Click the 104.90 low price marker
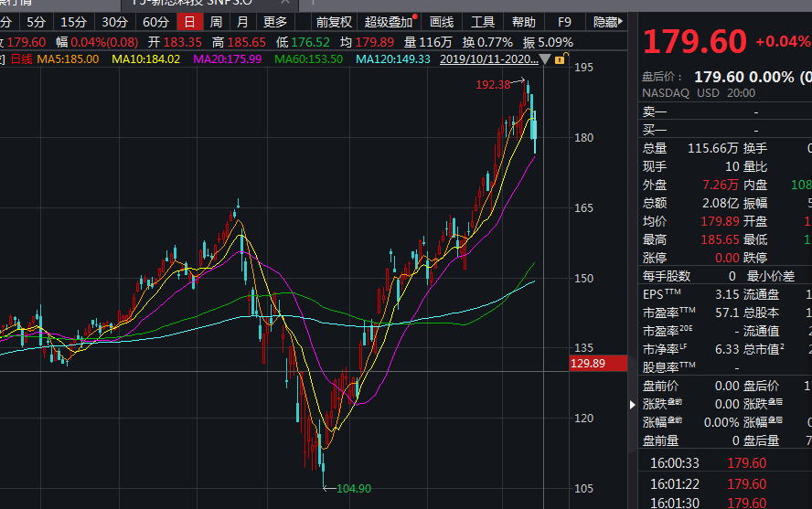Viewport: 812px width, 509px height. click(354, 488)
